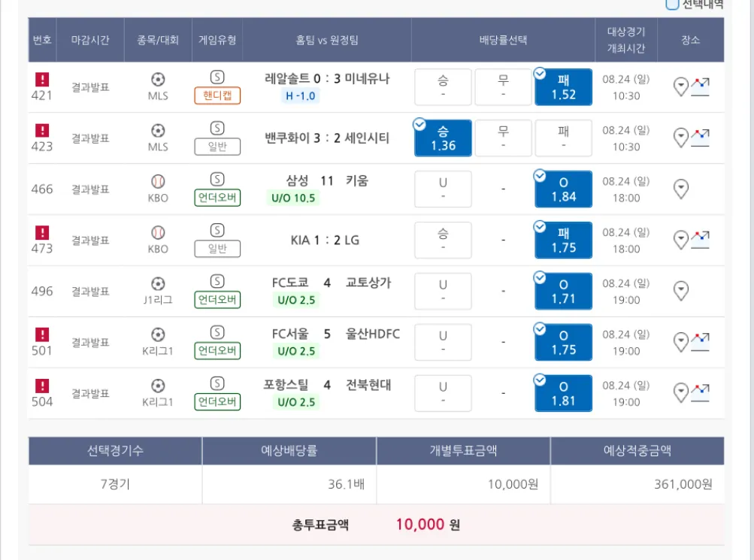Choose the U option for match 496

[443, 292]
